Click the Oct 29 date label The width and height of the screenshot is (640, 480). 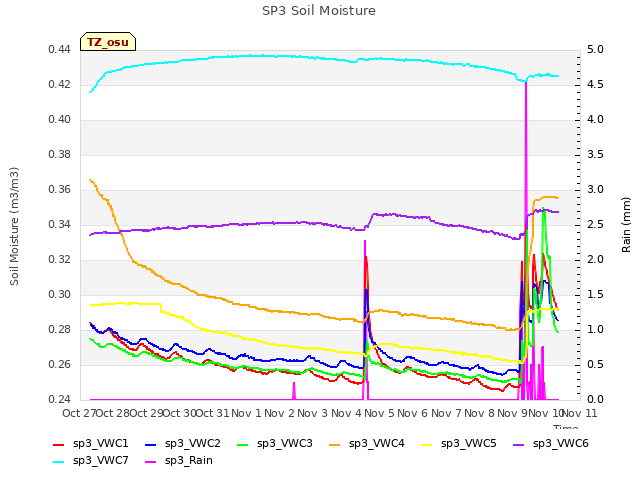pos(146,413)
